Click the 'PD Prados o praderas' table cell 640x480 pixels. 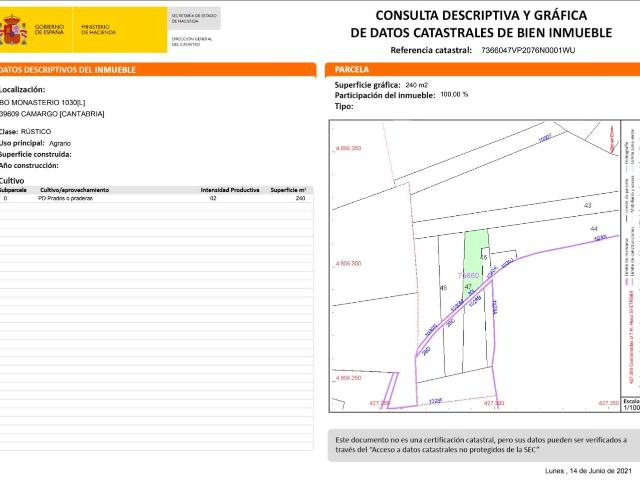pyautogui.click(x=65, y=198)
